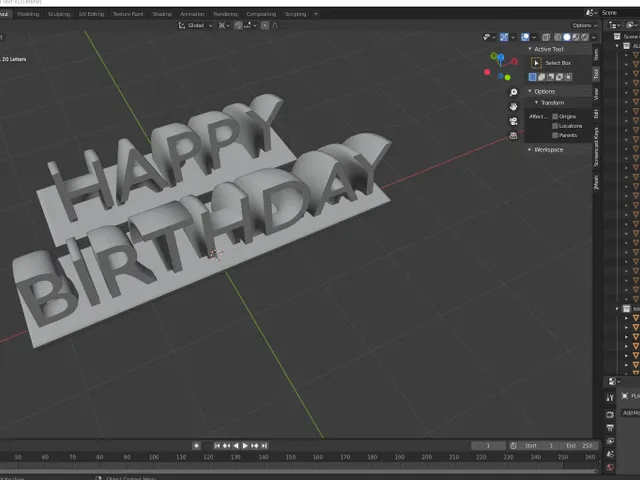Open the Shading workspace tab
The height and width of the screenshot is (480, 640).
162,14
